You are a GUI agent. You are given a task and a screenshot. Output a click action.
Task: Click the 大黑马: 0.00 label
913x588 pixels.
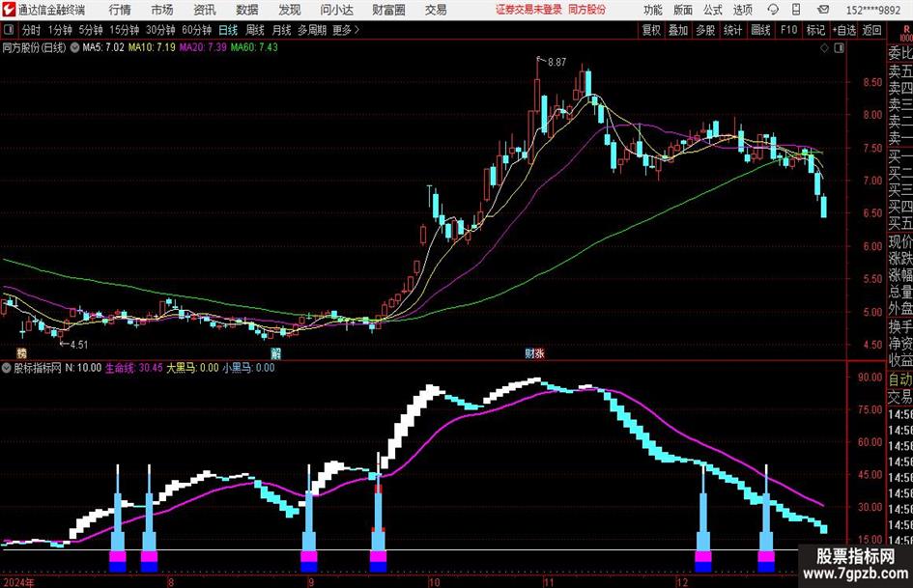click(192, 368)
